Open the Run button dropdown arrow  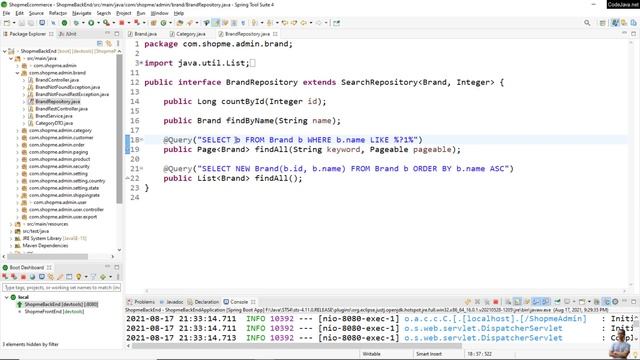pos(98,23)
